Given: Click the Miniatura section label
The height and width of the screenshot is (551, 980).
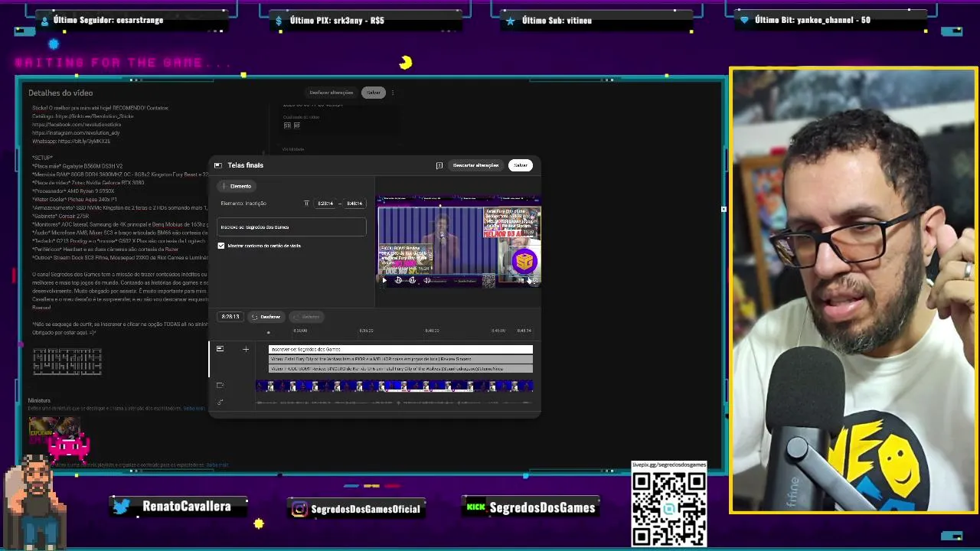Looking at the screenshot, I should pyautogui.click(x=39, y=400).
